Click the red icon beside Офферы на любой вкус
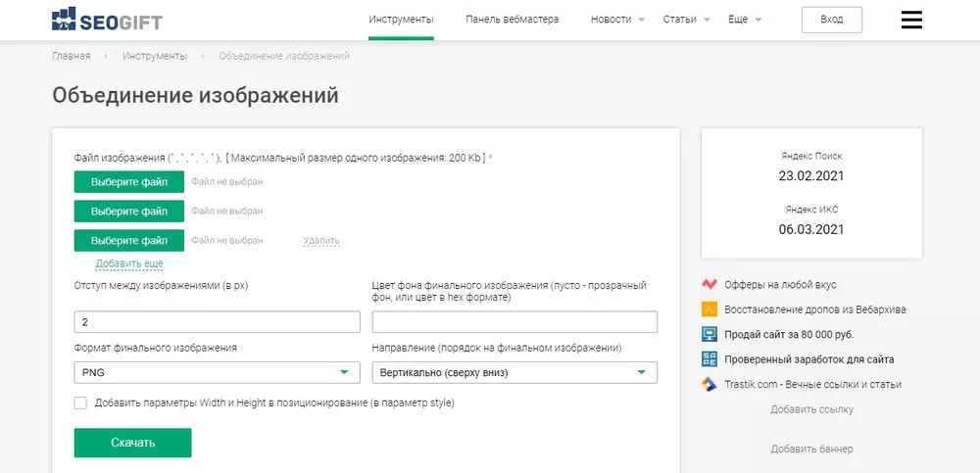Screen dimensions: 980x473 coord(709,284)
